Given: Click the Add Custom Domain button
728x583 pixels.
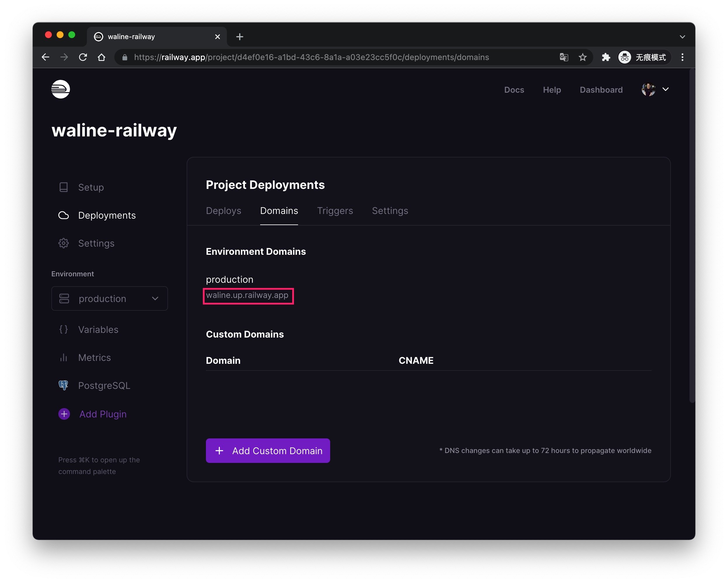Looking at the screenshot, I should tap(268, 451).
